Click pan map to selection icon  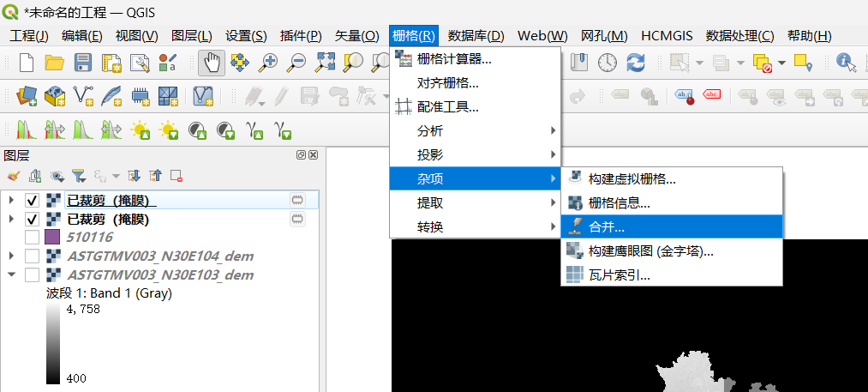point(240,63)
